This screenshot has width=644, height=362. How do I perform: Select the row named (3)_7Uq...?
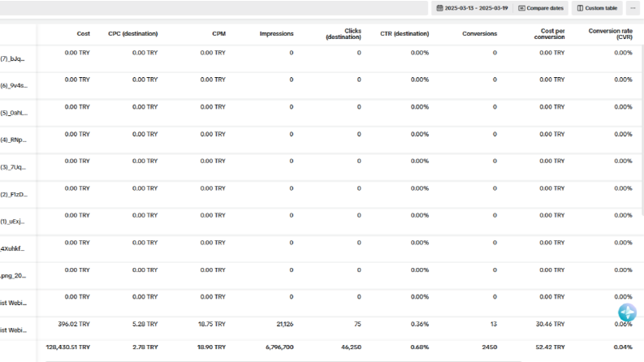[x=13, y=167]
